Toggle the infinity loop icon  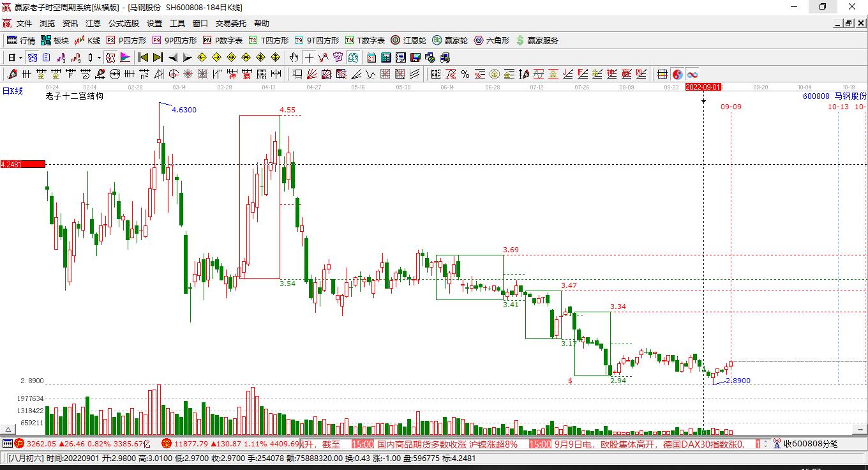pyautogui.click(x=692, y=74)
